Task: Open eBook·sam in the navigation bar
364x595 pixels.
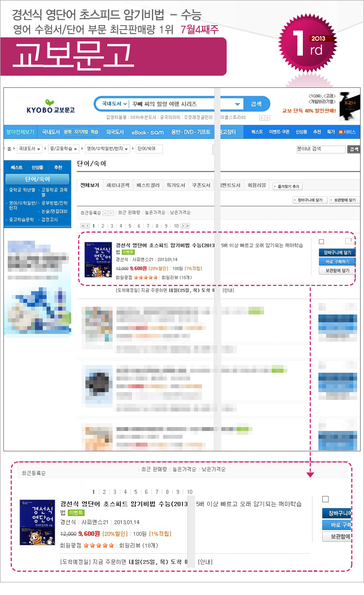Action: [148, 132]
